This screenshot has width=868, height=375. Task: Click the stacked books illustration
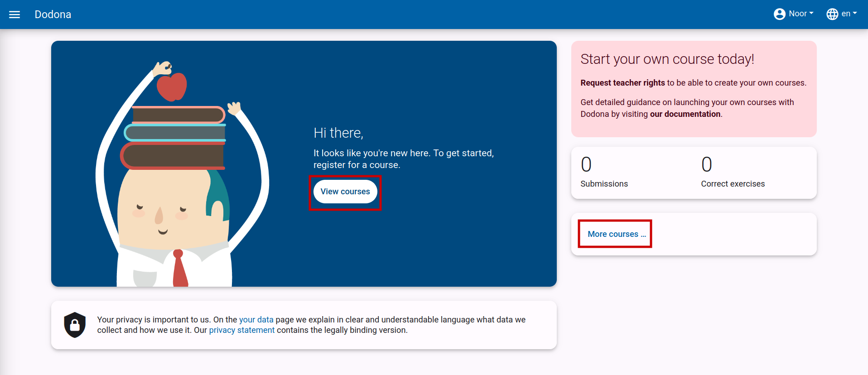tap(174, 138)
